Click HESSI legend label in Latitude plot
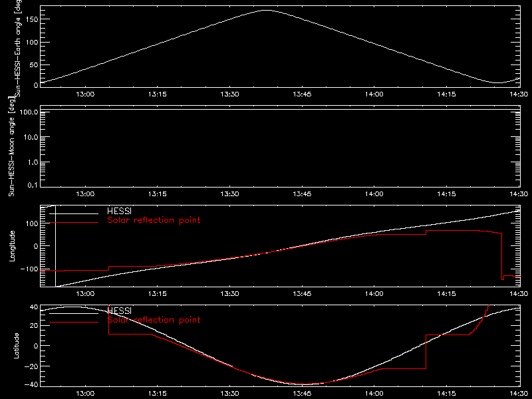 [x=119, y=311]
